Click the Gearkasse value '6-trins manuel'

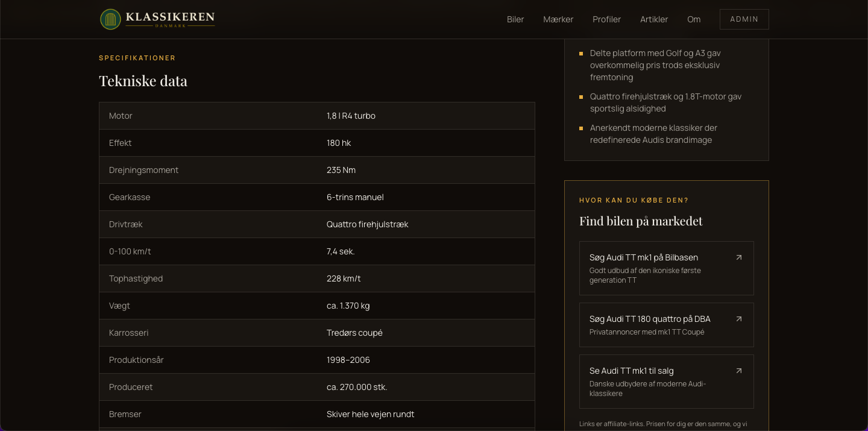tap(355, 197)
